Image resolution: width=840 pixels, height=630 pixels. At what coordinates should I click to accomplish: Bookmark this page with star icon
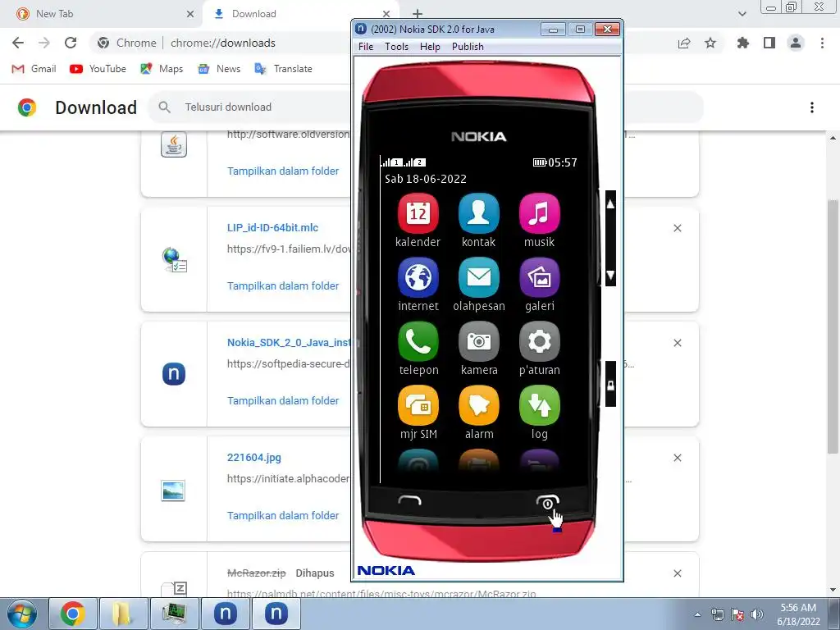point(710,43)
